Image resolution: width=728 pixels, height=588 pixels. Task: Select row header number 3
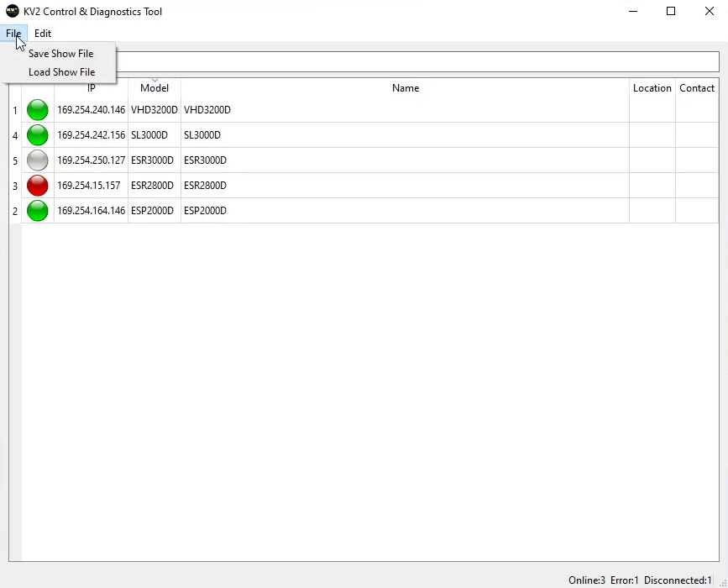pyautogui.click(x=15, y=186)
